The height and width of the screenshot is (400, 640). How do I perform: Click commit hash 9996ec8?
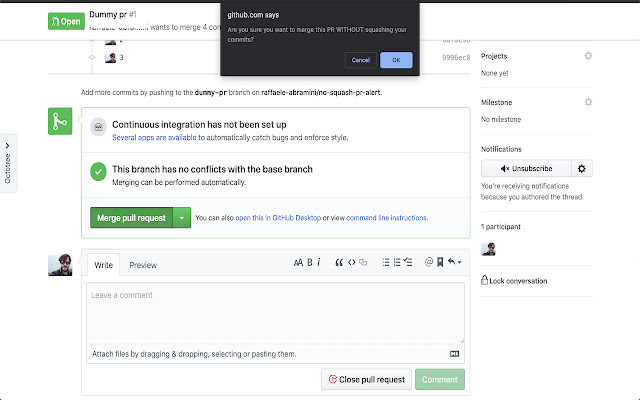pyautogui.click(x=456, y=58)
